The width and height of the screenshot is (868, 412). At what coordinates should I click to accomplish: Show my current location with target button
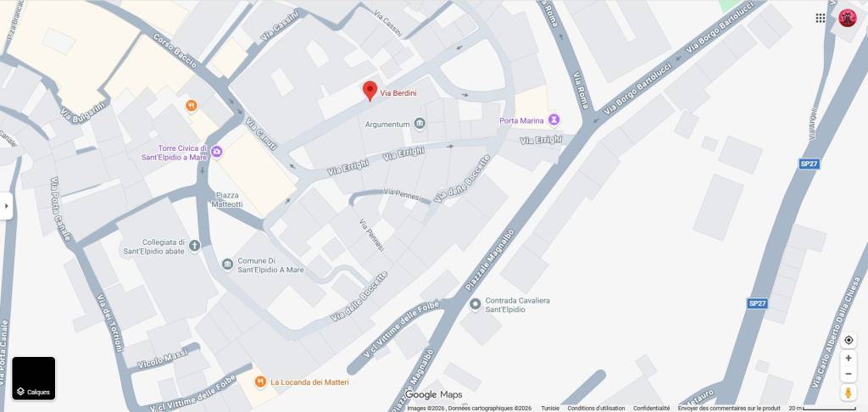click(x=848, y=340)
